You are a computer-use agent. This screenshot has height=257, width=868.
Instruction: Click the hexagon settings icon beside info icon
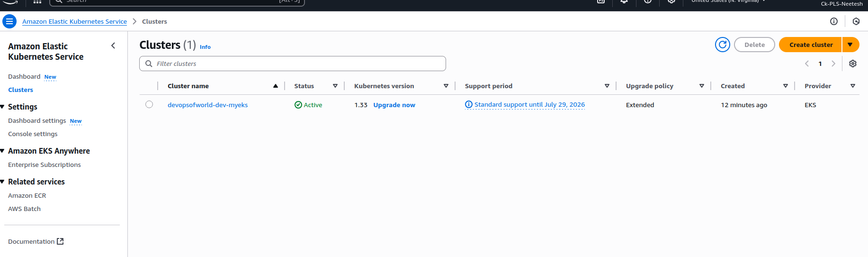(x=856, y=21)
